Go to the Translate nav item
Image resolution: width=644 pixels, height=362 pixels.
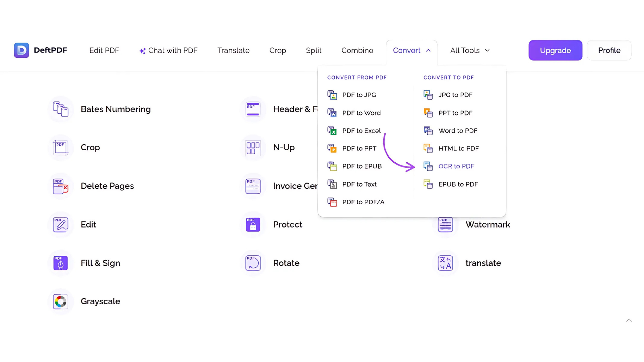(x=233, y=51)
